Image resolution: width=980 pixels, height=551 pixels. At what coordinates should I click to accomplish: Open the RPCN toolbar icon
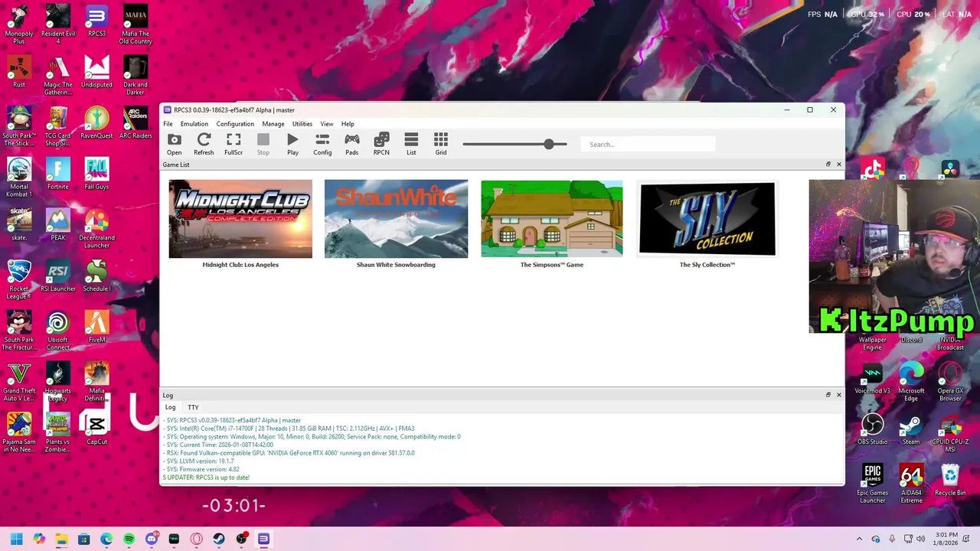click(x=381, y=143)
